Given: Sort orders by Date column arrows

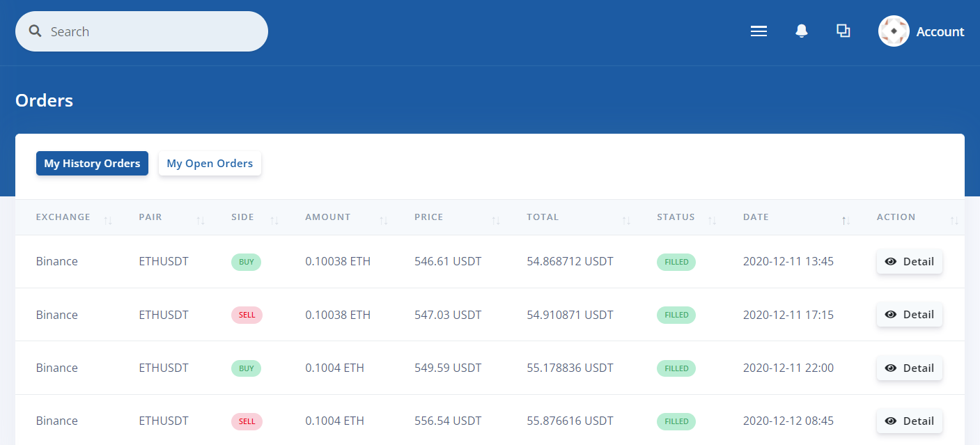Looking at the screenshot, I should [846, 221].
